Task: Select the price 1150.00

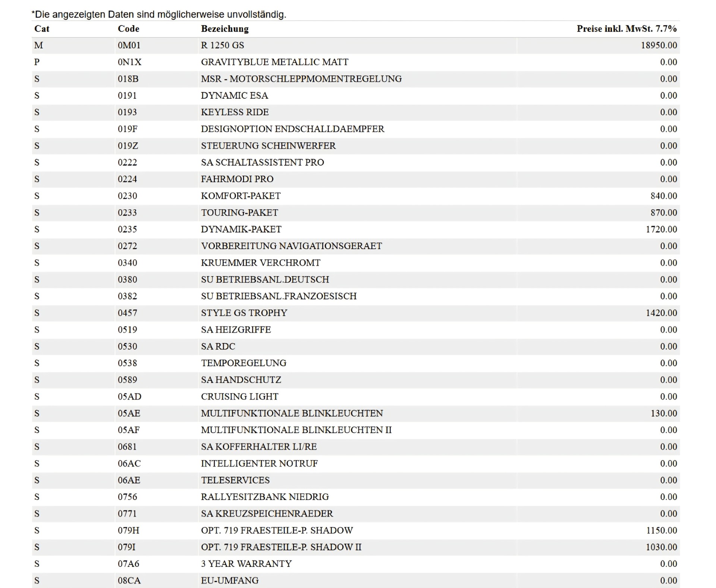Action: [x=662, y=530]
